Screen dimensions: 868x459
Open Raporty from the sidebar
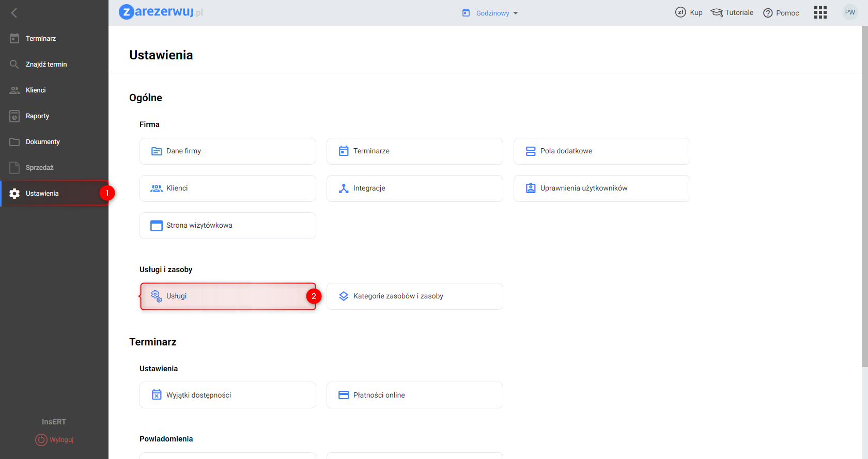click(x=37, y=116)
